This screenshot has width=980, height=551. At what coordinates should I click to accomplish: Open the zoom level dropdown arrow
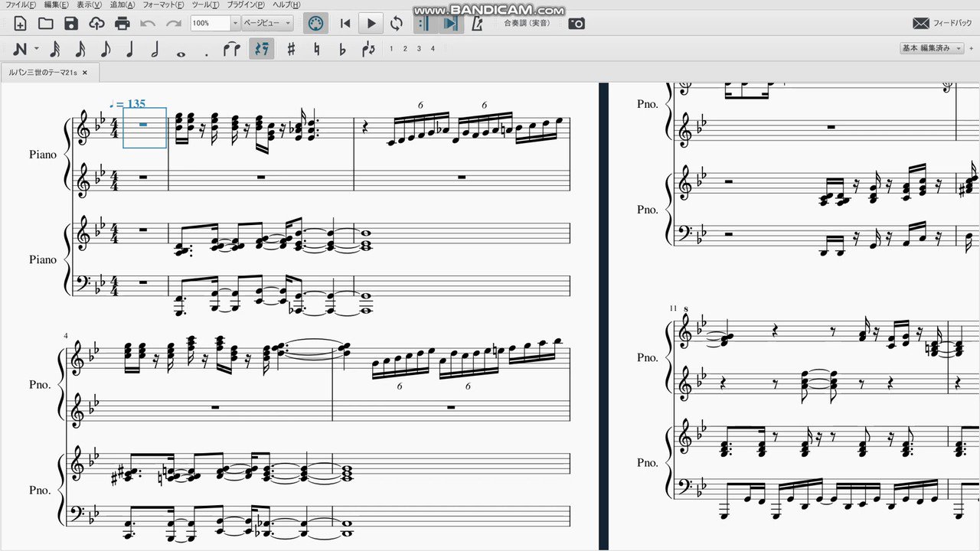(236, 23)
